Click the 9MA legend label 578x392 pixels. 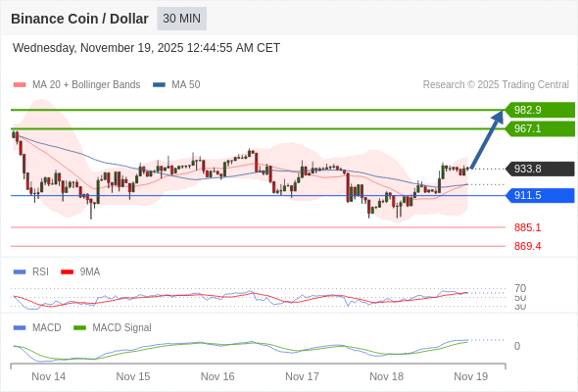tap(90, 272)
